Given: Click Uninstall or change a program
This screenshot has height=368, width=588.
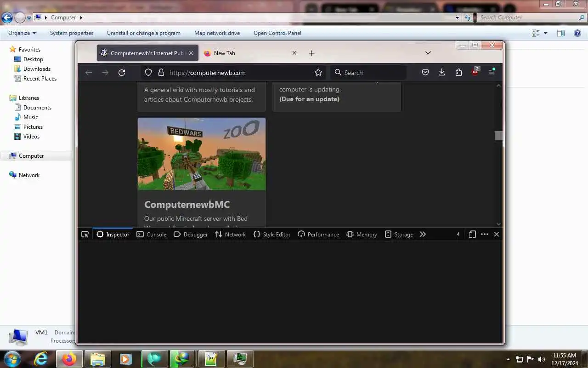Looking at the screenshot, I should pyautogui.click(x=144, y=33).
